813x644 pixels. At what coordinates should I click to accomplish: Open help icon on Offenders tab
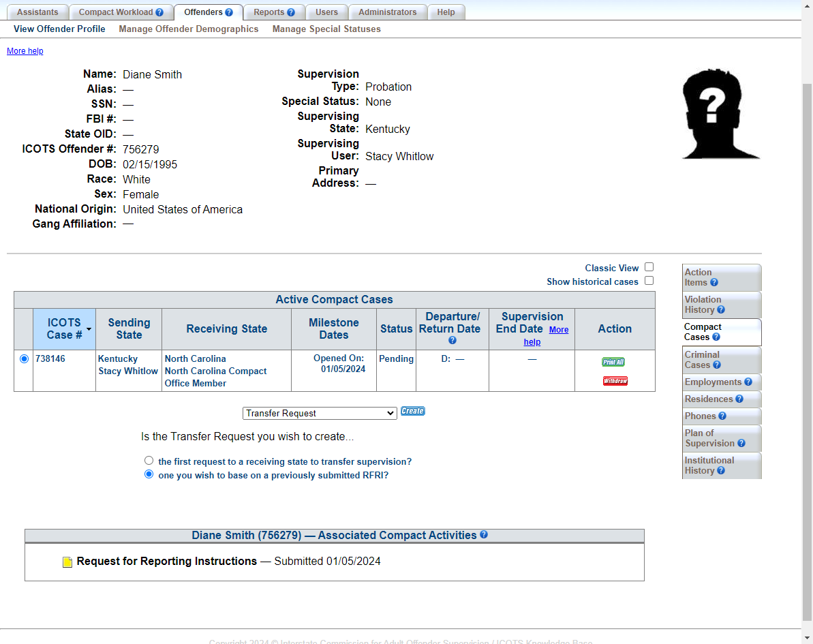(x=229, y=12)
